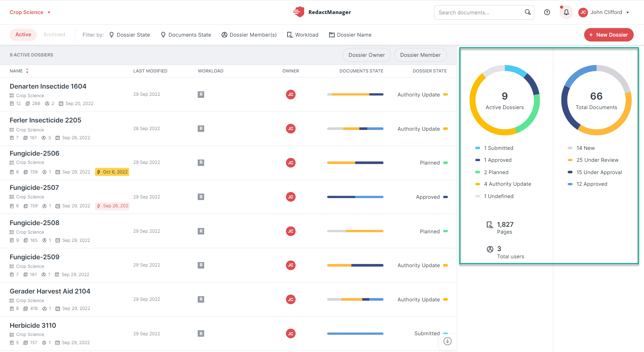Sort by LAST MODIFIED column header
Image resolution: width=644 pixels, height=352 pixels.
tap(150, 71)
